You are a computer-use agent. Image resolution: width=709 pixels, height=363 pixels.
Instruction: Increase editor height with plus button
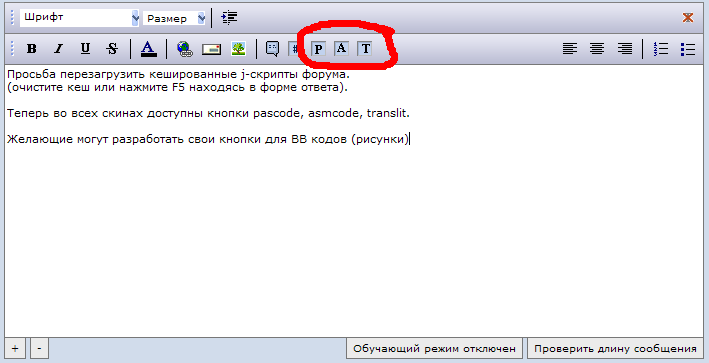pos(15,349)
